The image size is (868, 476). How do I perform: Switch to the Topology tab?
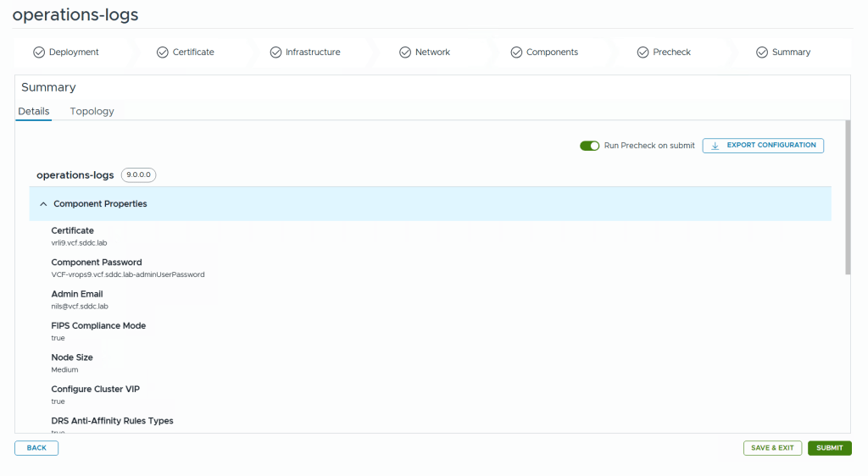92,112
